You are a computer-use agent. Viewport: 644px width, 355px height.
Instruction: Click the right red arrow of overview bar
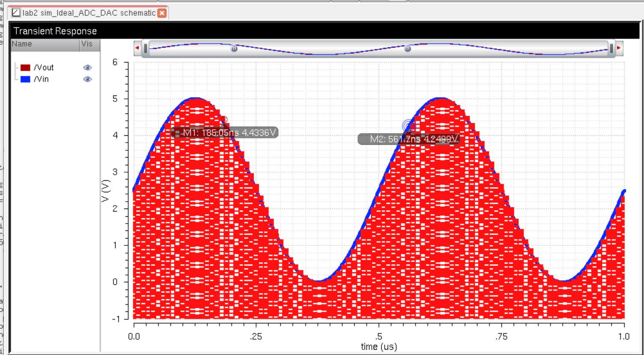(619, 48)
